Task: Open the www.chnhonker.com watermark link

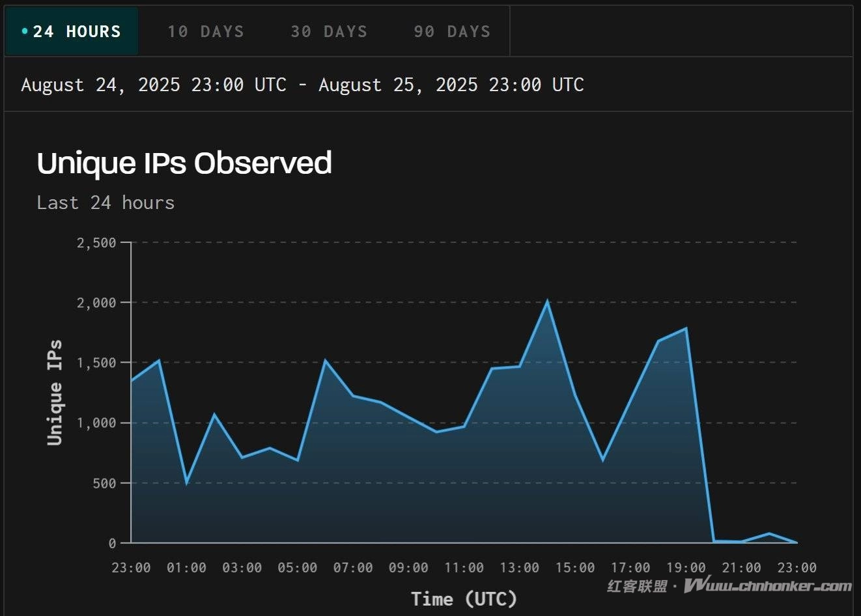Action: [767, 585]
